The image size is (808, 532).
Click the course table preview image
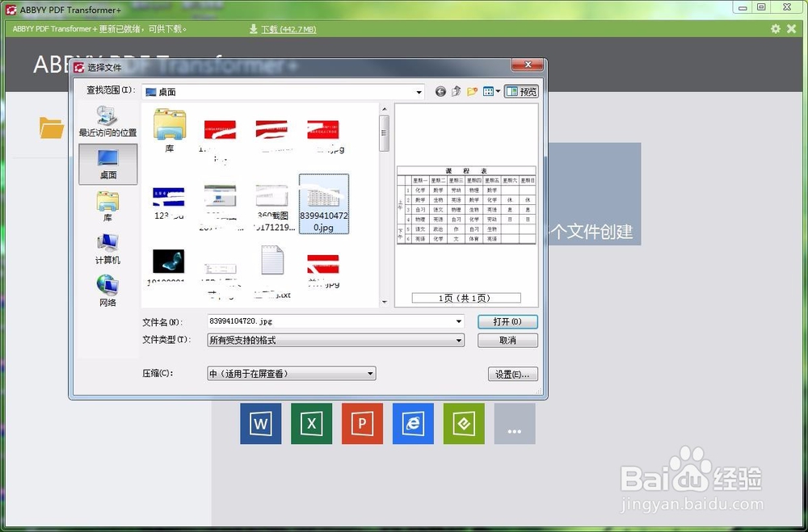pyautogui.click(x=466, y=205)
